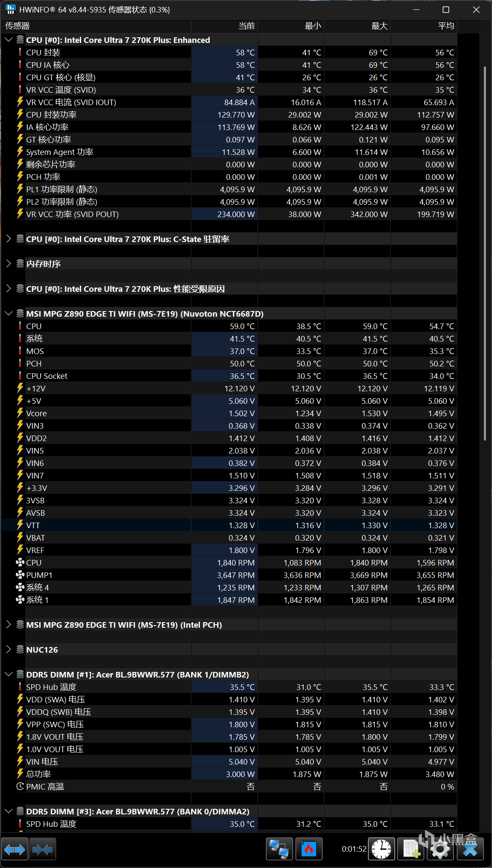This screenshot has width=492, height=868.
Task: Click the 342.000 W maximum value
Action: [369, 214]
